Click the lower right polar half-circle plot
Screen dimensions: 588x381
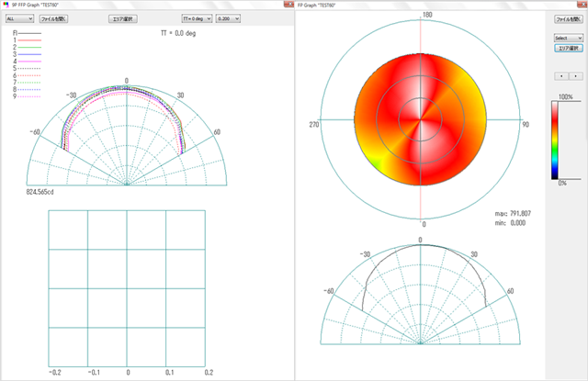pyautogui.click(x=421, y=294)
